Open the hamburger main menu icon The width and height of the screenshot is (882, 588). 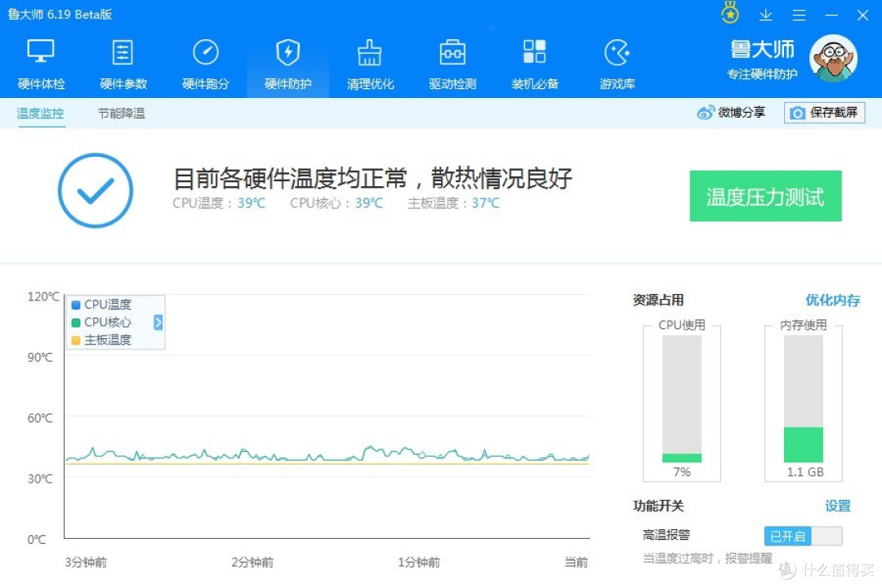click(799, 16)
